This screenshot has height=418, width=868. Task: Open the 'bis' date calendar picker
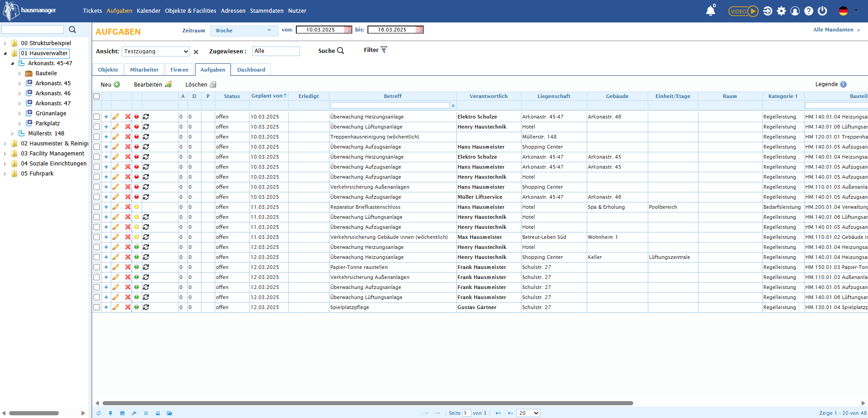click(419, 30)
